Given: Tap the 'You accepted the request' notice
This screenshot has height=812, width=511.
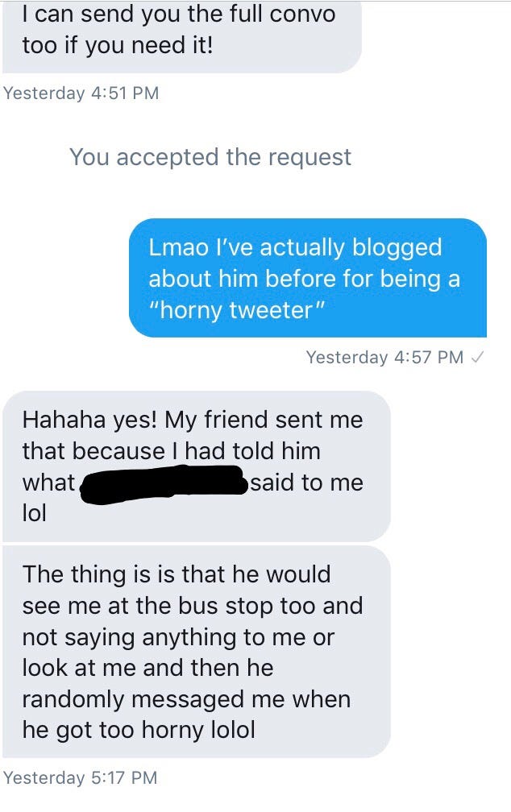Looking at the screenshot, I should click(x=210, y=157).
